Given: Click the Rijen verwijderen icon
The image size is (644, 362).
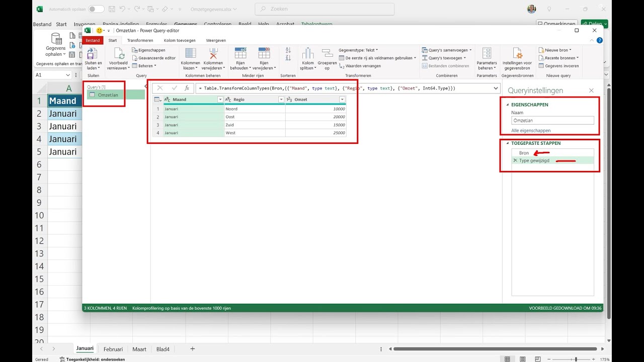Looking at the screenshot, I should tap(264, 53).
